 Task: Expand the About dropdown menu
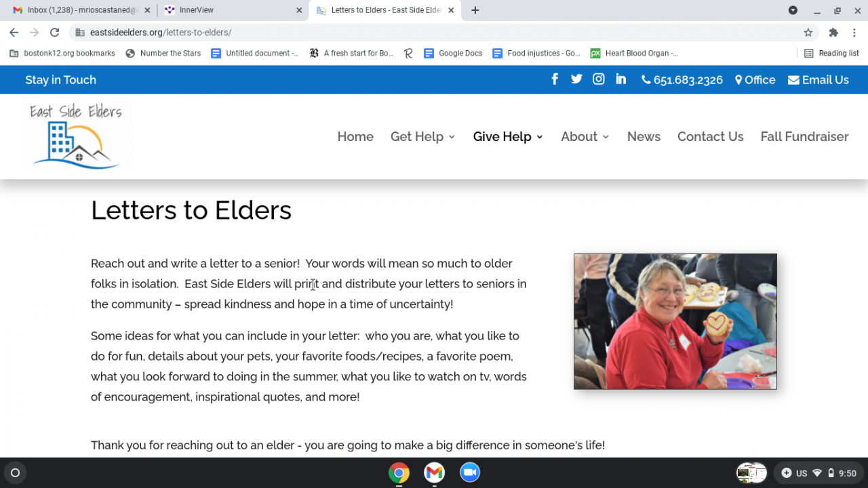[x=585, y=136]
